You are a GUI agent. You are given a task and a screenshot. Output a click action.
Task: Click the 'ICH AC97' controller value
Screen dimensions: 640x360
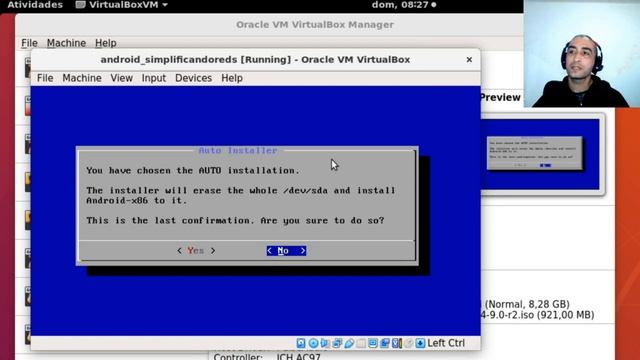298,357
